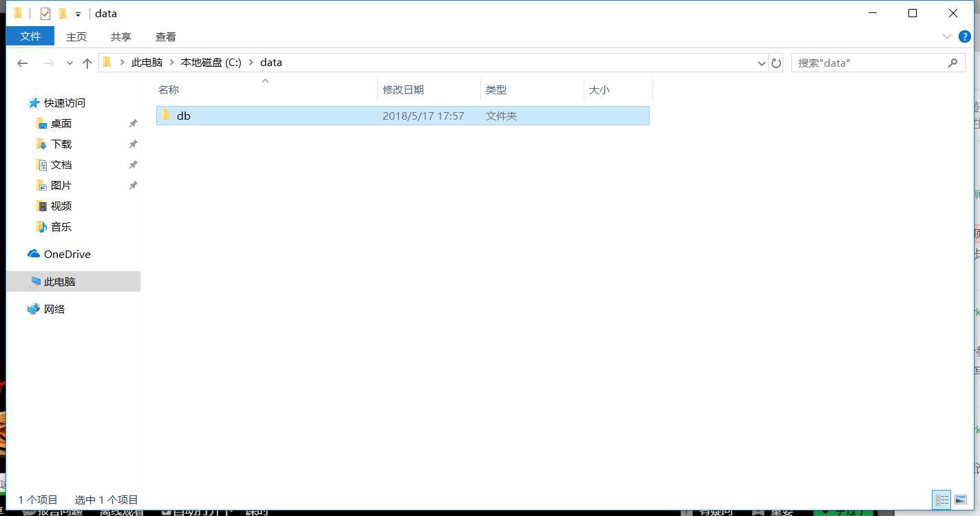This screenshot has width=980, height=516.
Task: Click the db folder name
Action: [184, 116]
